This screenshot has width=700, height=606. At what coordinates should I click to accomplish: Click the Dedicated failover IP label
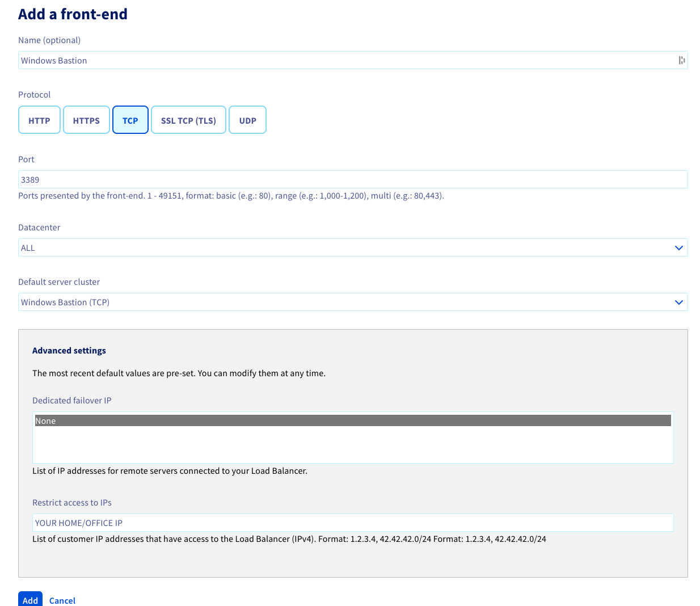click(72, 401)
